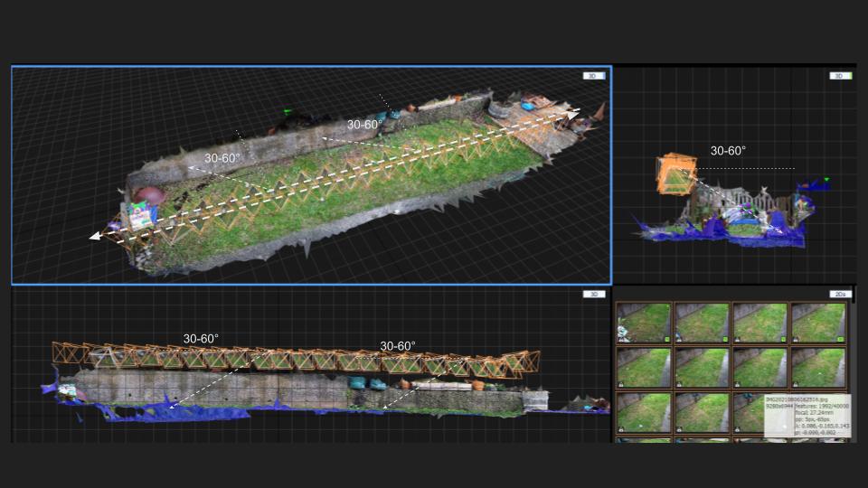Image resolution: width=868 pixels, height=488 pixels.
Task: Click the camera icon on the first third-row thumbnail
Action: 622,428
